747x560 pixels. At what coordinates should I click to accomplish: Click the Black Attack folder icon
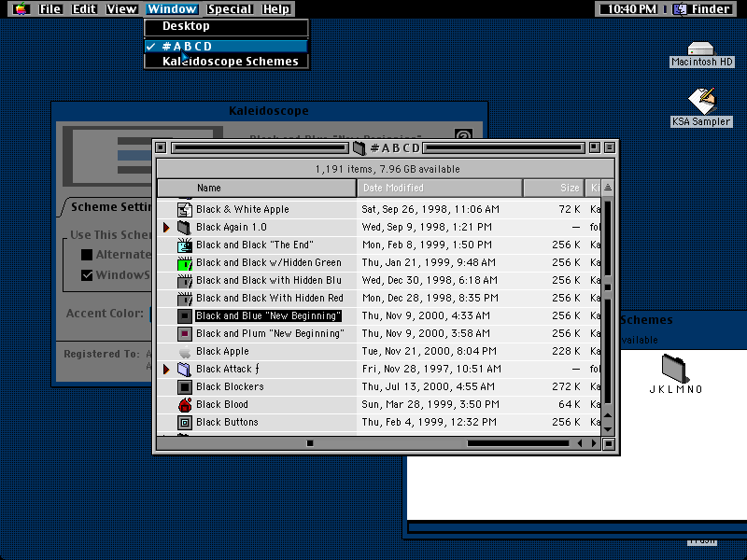coord(184,369)
